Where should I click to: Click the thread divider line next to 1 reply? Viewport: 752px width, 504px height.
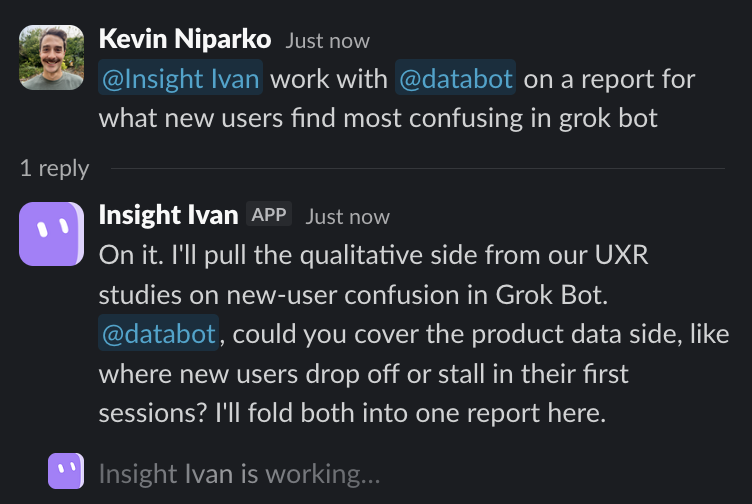click(418, 168)
